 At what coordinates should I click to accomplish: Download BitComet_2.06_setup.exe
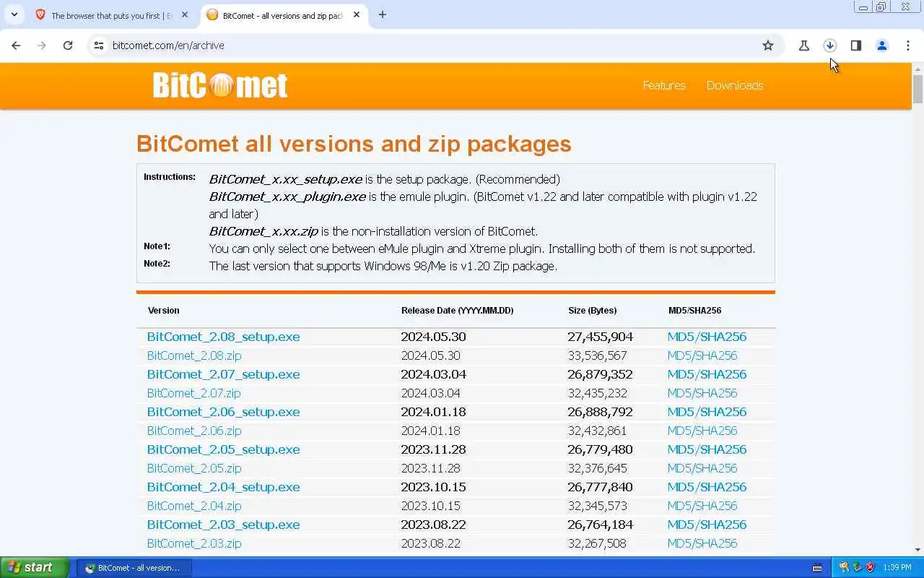[x=223, y=412]
